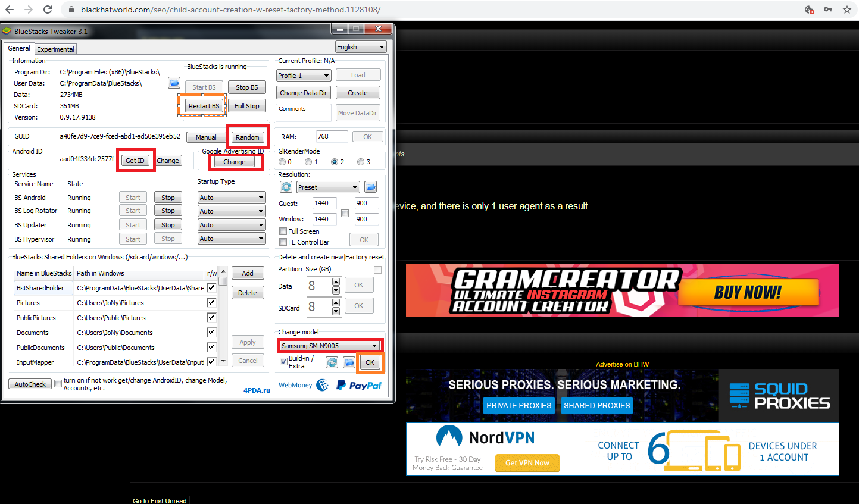Switch to the Experimental tab
859x504 pixels.
56,49
